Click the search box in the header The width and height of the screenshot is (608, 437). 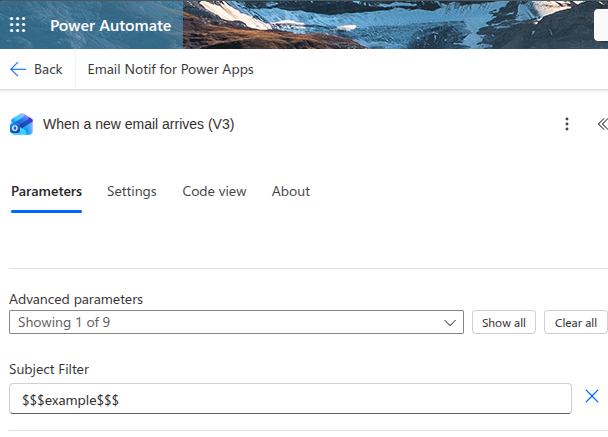pyautogui.click(x=600, y=25)
